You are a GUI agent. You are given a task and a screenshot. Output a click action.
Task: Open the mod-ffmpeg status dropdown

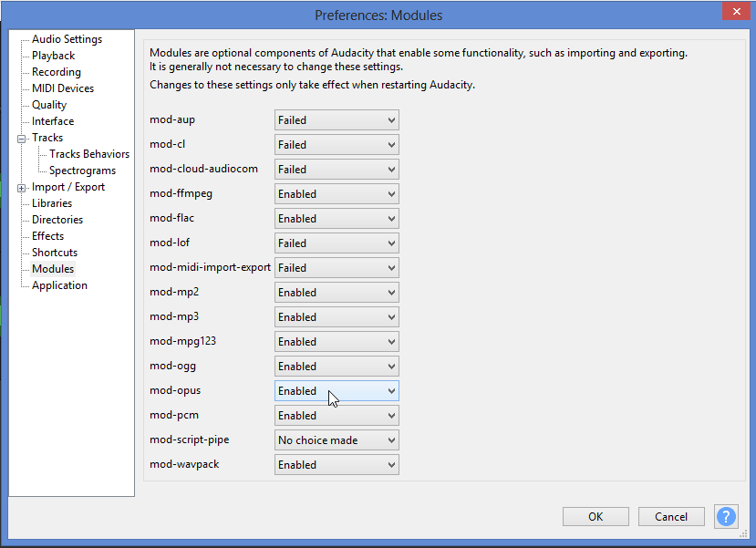click(337, 193)
